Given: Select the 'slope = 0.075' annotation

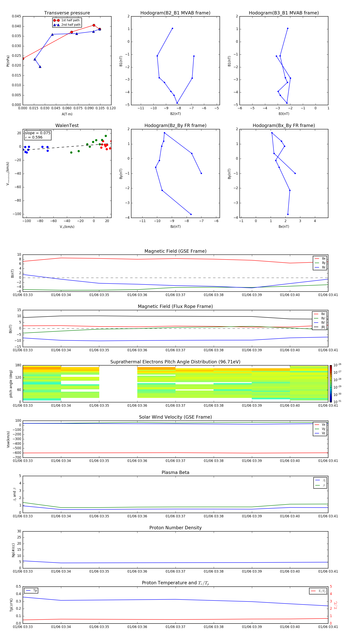Looking at the screenshot, I should pyautogui.click(x=37, y=133).
